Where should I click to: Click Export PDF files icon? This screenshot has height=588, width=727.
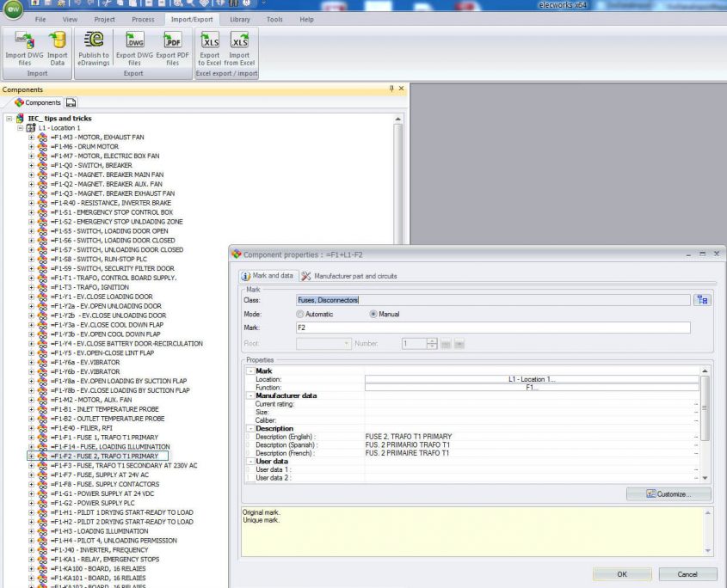172,40
